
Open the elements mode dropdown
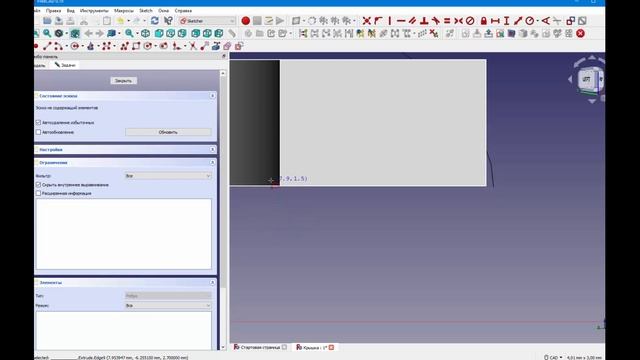(168, 306)
